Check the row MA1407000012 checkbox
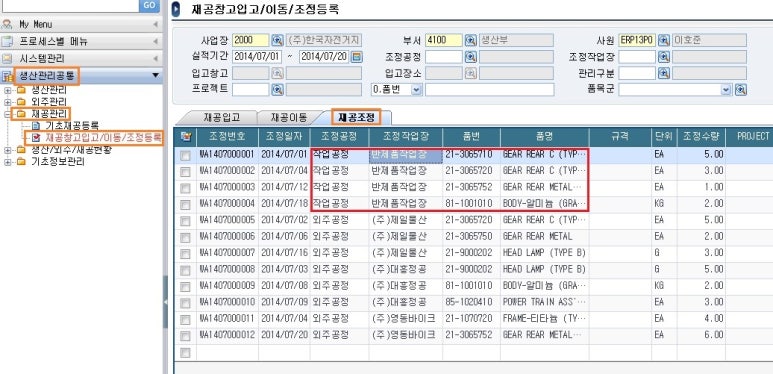This screenshot has width=773, height=374. pyautogui.click(x=185, y=336)
